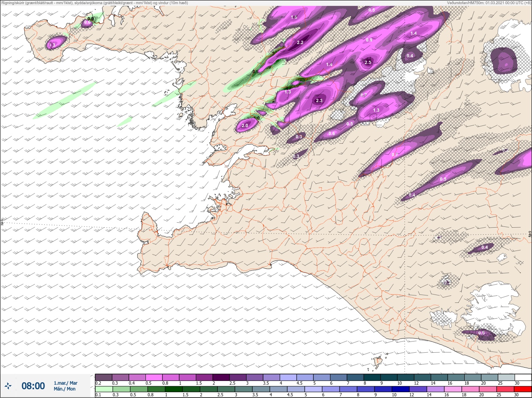Click the '1.mar./ Mar' date label
This screenshot has width=532, height=398.
[66, 383]
